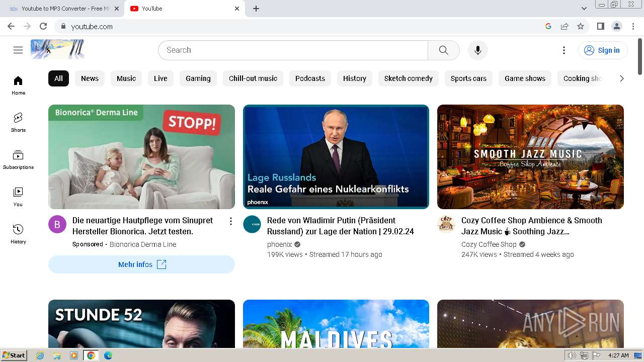Activate voice search microphone
This screenshot has height=362, width=644.
tap(478, 50)
